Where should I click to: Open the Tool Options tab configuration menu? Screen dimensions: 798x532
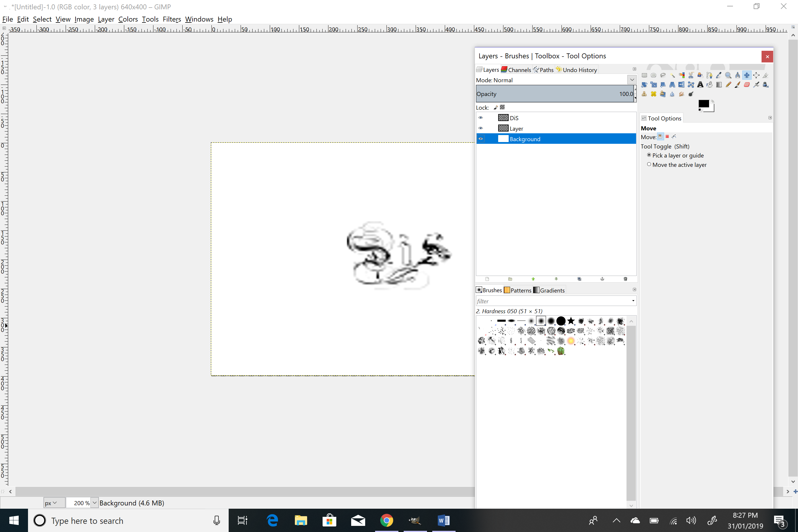tap(770, 118)
